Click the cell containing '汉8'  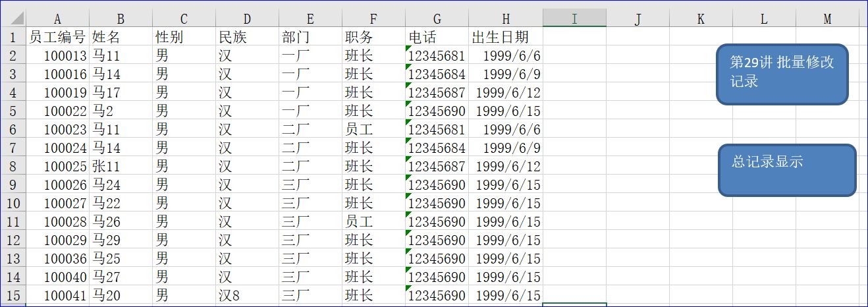click(248, 295)
